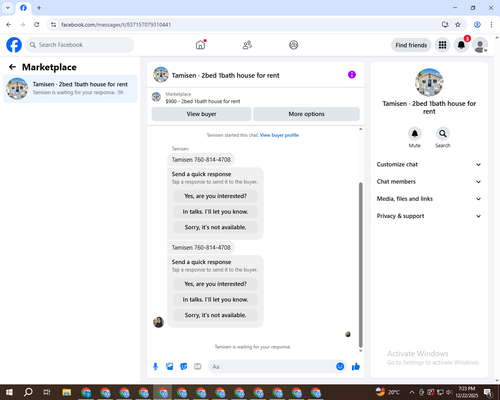Viewport: 500px width, 400px height.
Task: Record a voice clip with microphone icon
Action: tap(155, 367)
